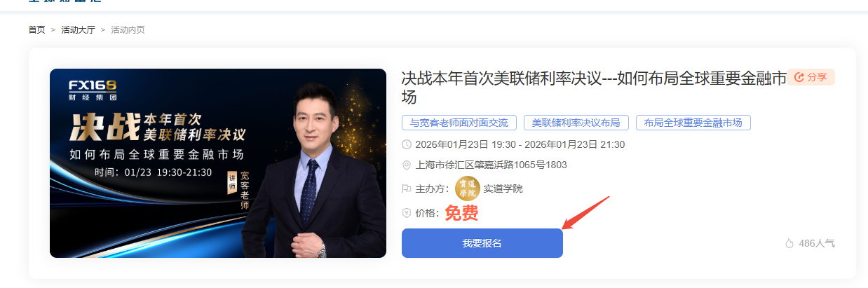Click the blue 我要报名 signup button
This screenshot has height=288, width=868.
[x=482, y=243]
